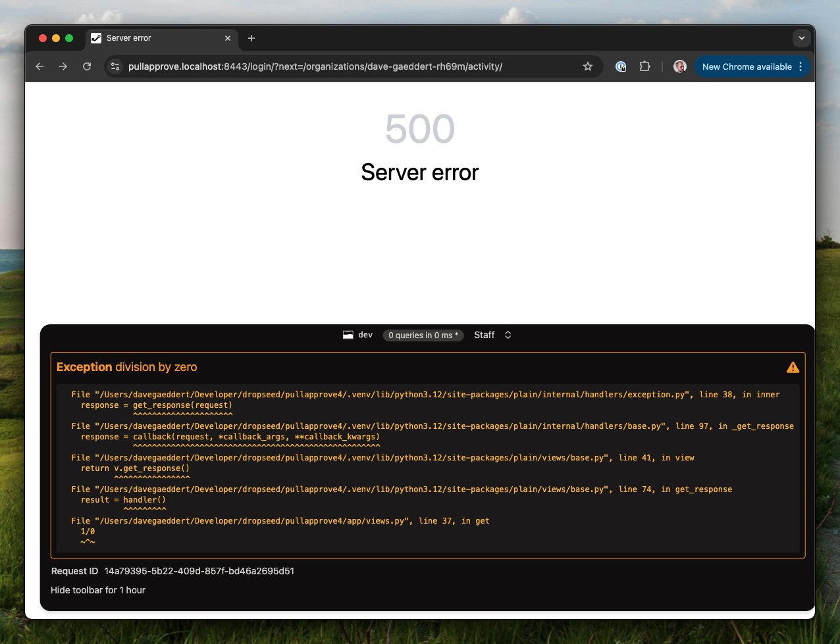The width and height of the screenshot is (840, 644).
Task: Close the Server error tab
Action: (x=228, y=38)
